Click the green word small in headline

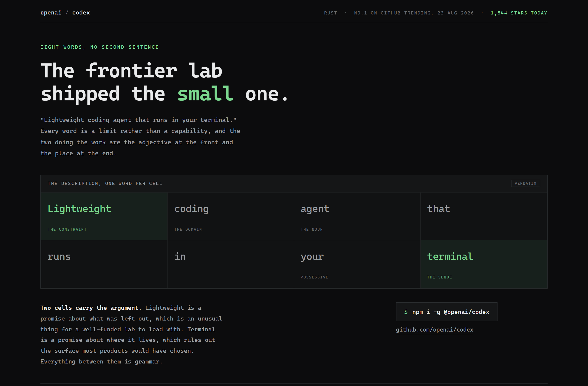[x=205, y=94]
